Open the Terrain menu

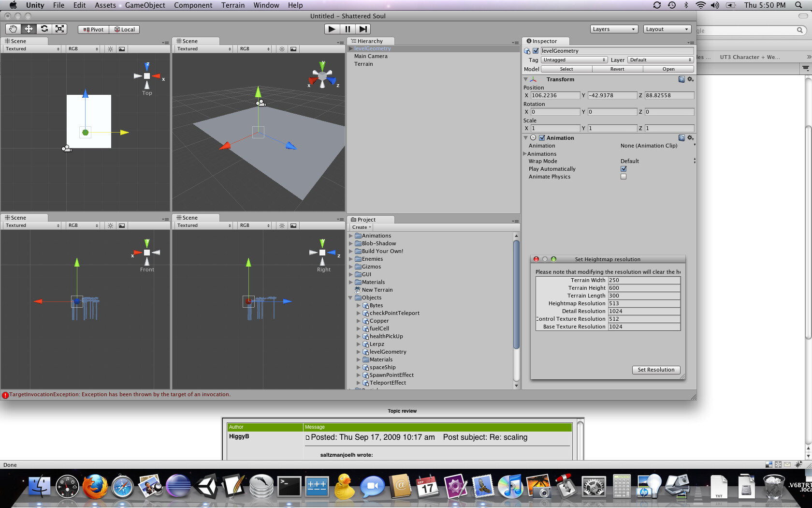[233, 5]
